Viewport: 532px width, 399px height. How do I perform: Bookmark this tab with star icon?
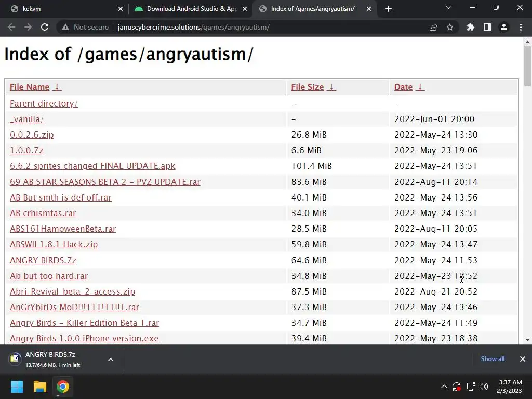pos(450,27)
